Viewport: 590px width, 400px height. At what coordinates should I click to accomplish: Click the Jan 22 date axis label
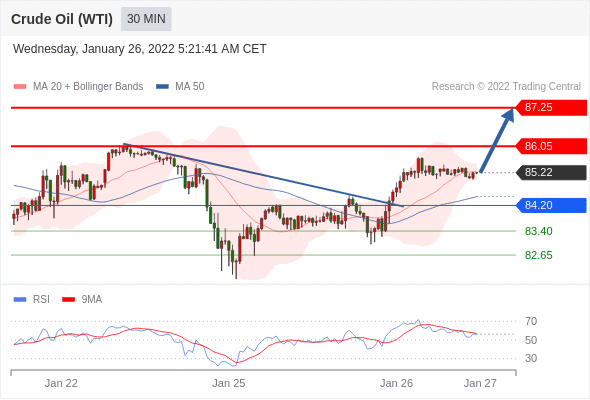tap(61, 383)
